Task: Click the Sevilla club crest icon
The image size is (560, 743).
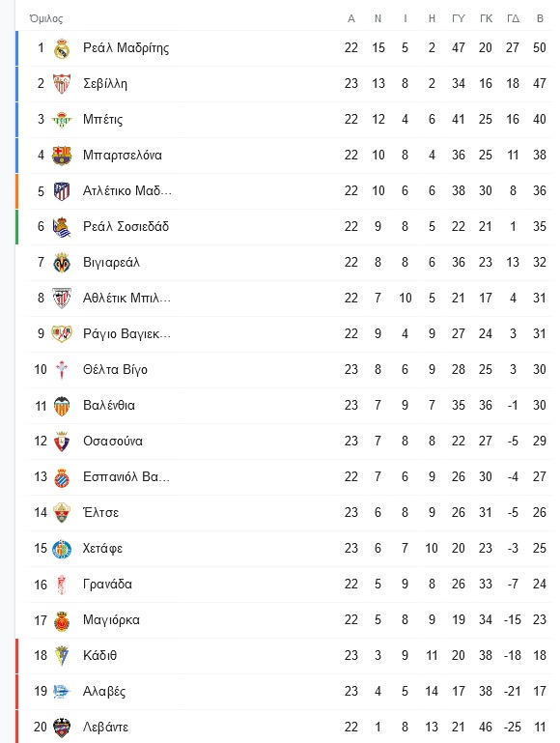Action: tap(62, 84)
